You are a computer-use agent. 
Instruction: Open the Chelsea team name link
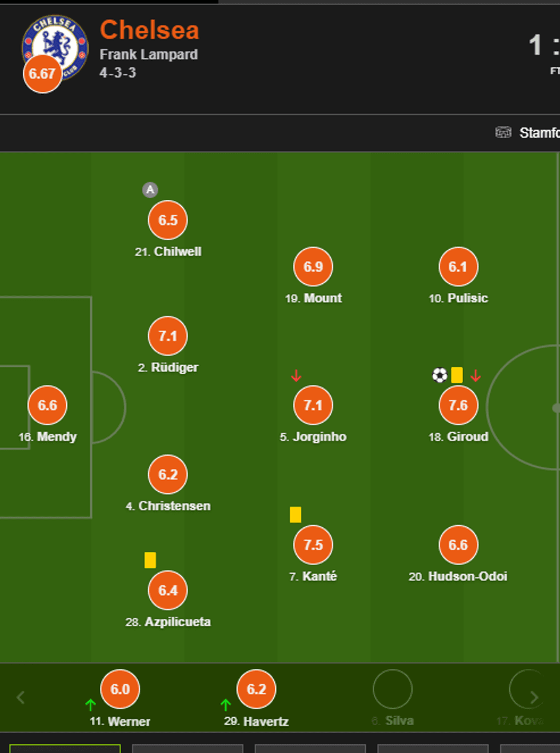(149, 30)
